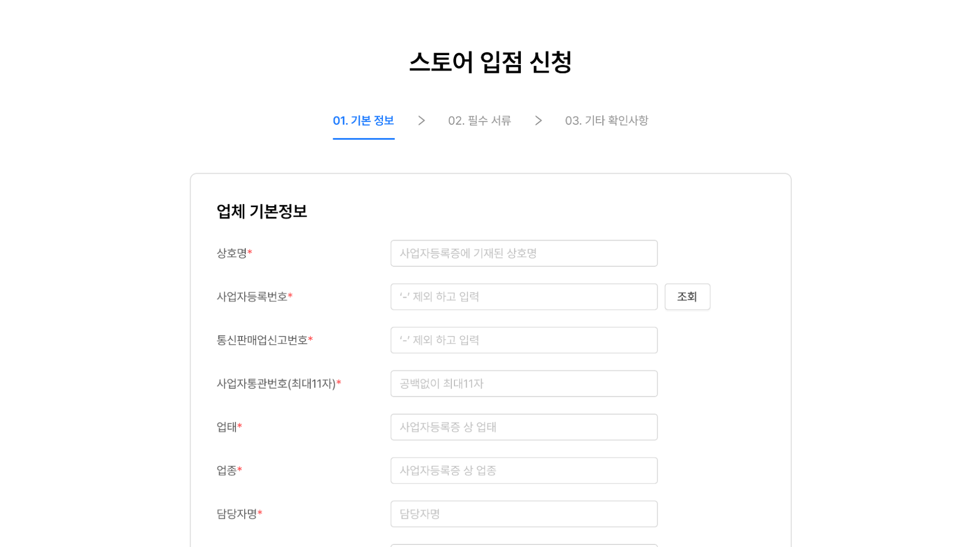Go to 03. 기타 확인사항 step
Image resolution: width=980 pixels, height=547 pixels.
tap(606, 121)
